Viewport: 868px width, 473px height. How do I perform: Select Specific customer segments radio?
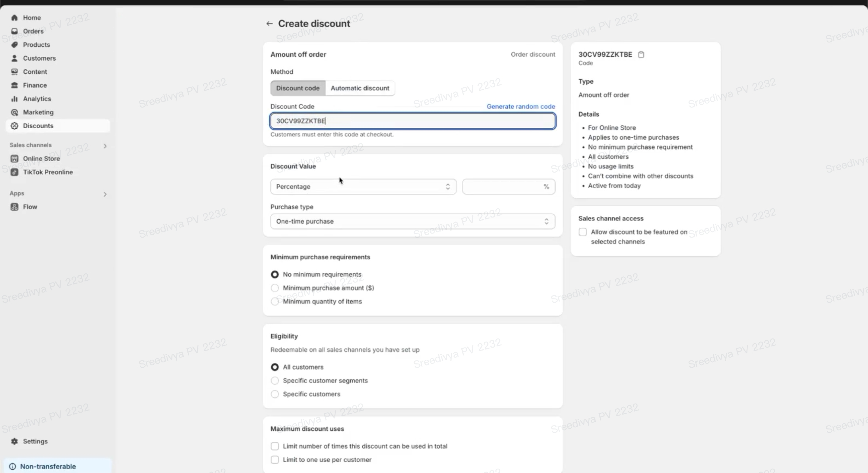coord(275,381)
